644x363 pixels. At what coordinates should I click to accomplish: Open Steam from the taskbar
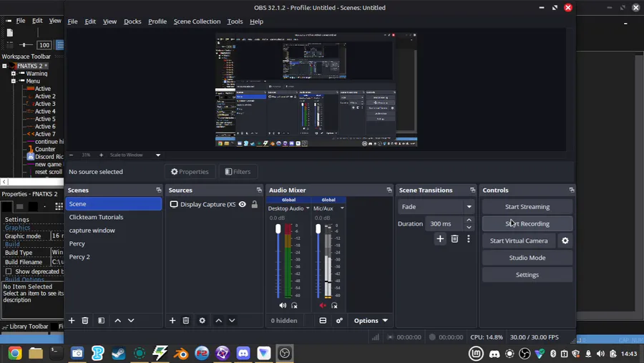pyautogui.click(x=119, y=353)
